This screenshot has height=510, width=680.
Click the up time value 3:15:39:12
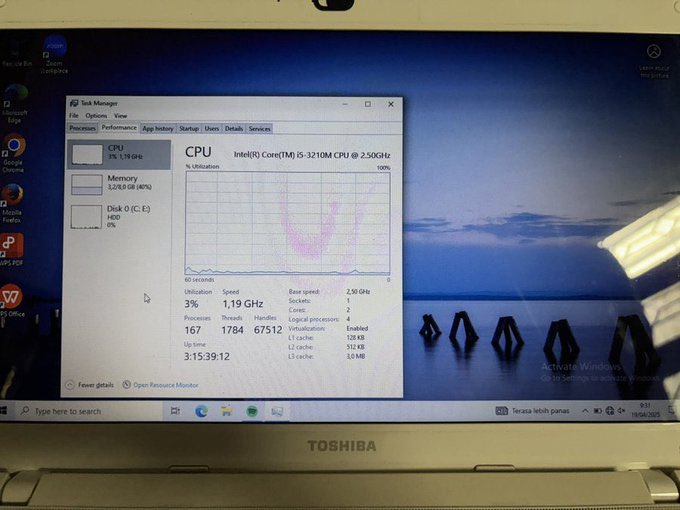tap(207, 356)
